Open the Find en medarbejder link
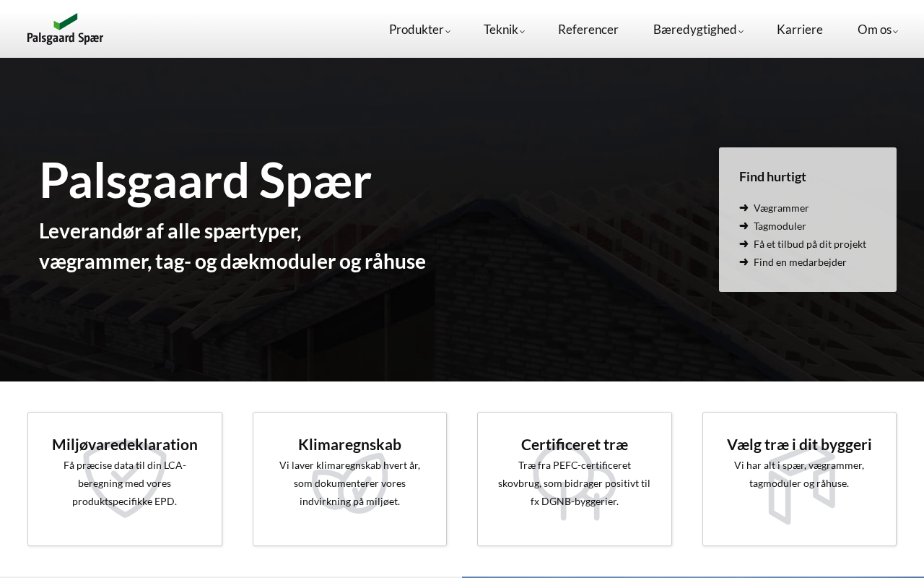 pos(800,262)
